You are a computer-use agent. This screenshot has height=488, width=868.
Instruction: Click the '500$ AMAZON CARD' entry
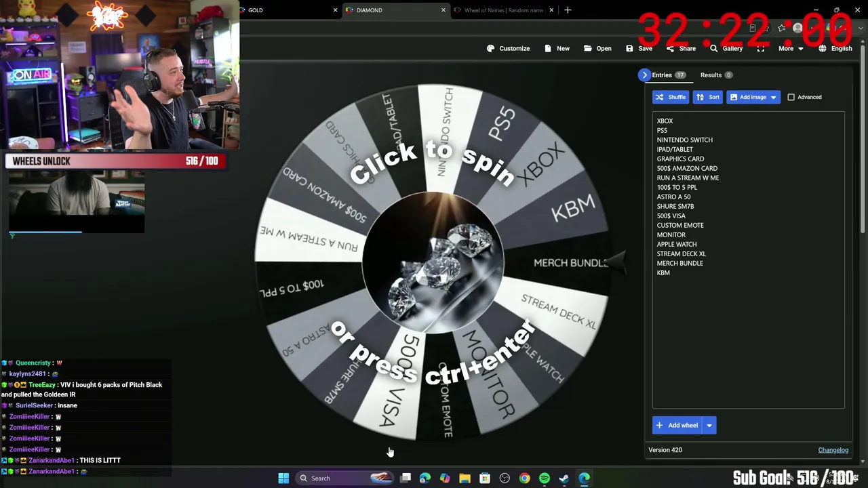point(687,168)
